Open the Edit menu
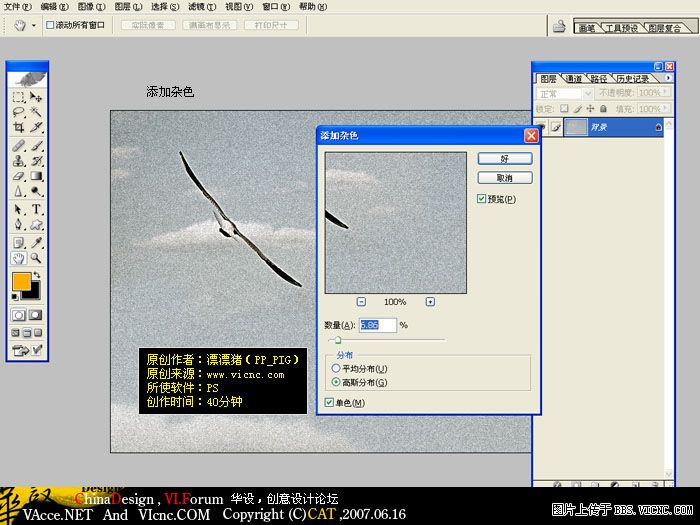700x525 pixels. tap(54, 7)
